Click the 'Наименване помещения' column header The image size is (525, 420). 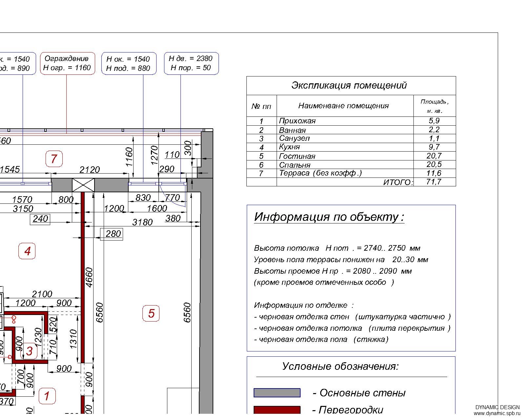344,106
